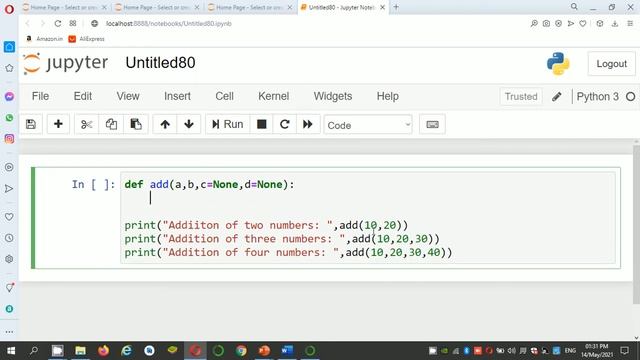Restart kernel and run all cells

308,124
